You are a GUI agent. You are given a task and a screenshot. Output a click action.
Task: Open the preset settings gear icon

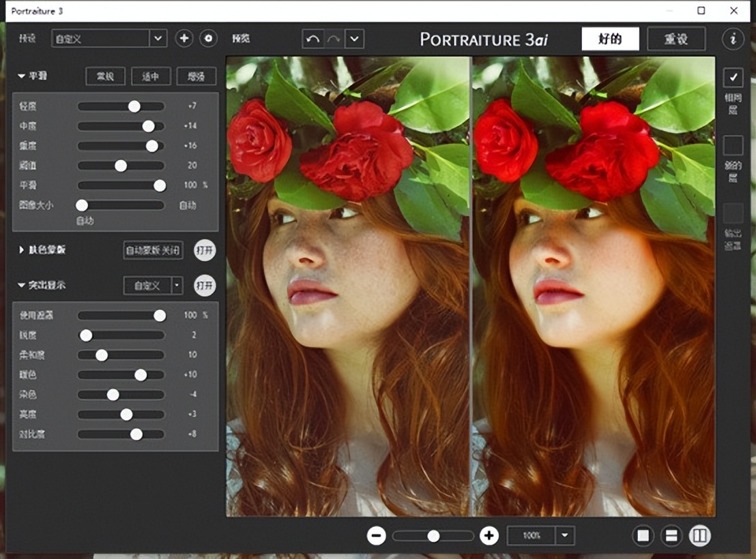click(208, 39)
